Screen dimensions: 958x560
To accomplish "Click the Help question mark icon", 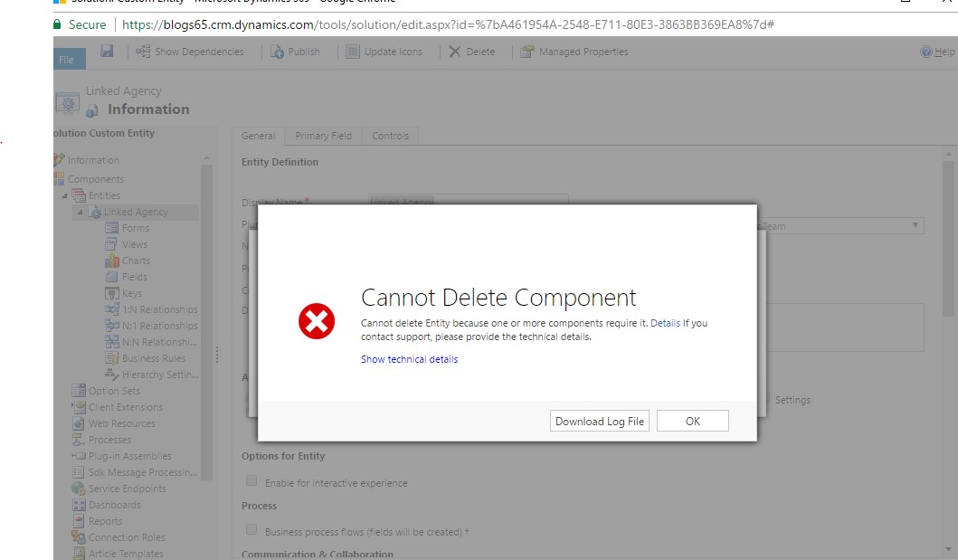I will (925, 52).
